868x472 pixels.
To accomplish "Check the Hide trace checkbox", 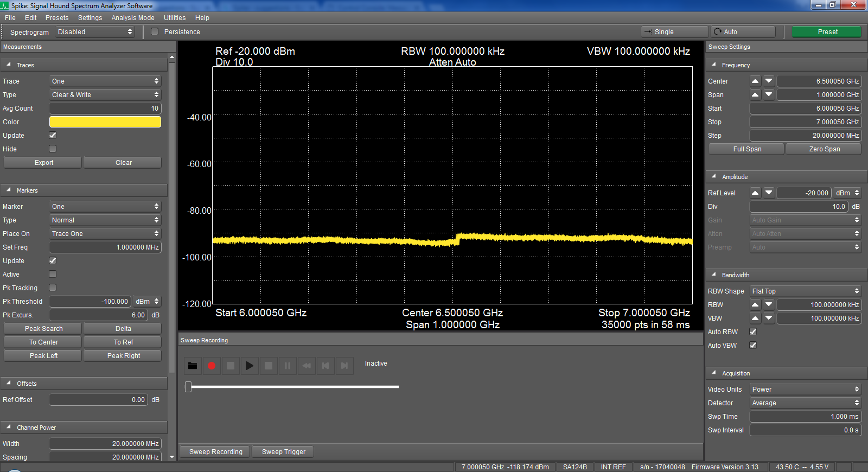I will pyautogui.click(x=53, y=149).
